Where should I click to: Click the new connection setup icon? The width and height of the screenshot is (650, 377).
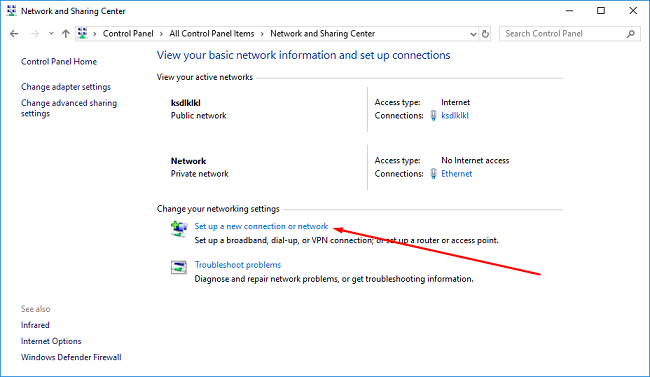pos(179,229)
